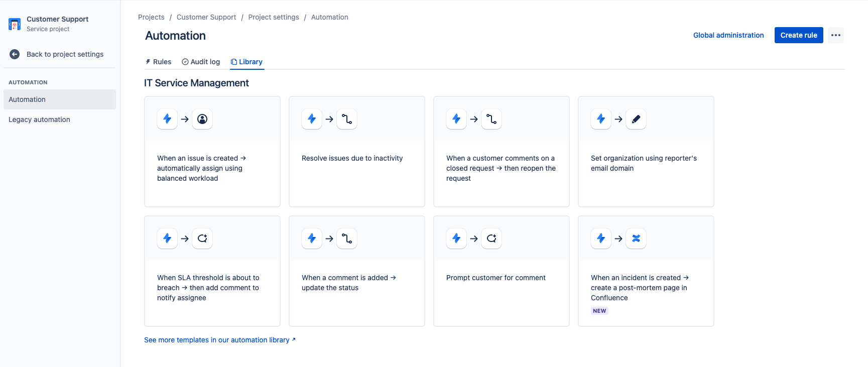Select the Library tab
Viewport: 868px width, 367px height.
[x=247, y=62]
